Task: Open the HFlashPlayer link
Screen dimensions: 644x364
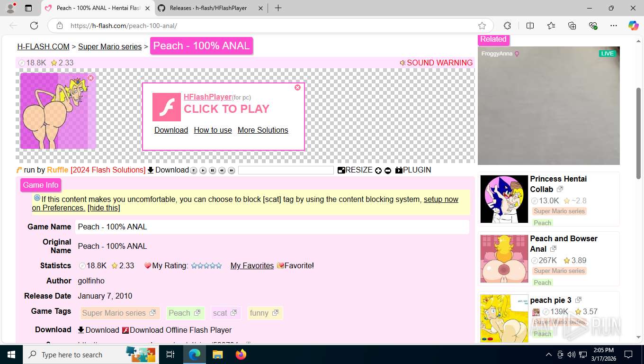Action: click(207, 97)
